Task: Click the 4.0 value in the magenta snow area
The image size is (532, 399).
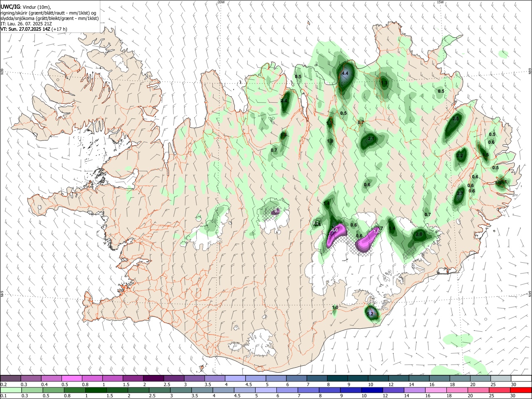Action: pos(335,229)
